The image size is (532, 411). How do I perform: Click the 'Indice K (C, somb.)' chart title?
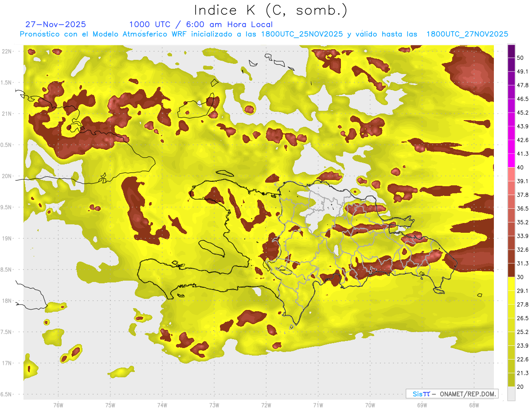[271, 10]
